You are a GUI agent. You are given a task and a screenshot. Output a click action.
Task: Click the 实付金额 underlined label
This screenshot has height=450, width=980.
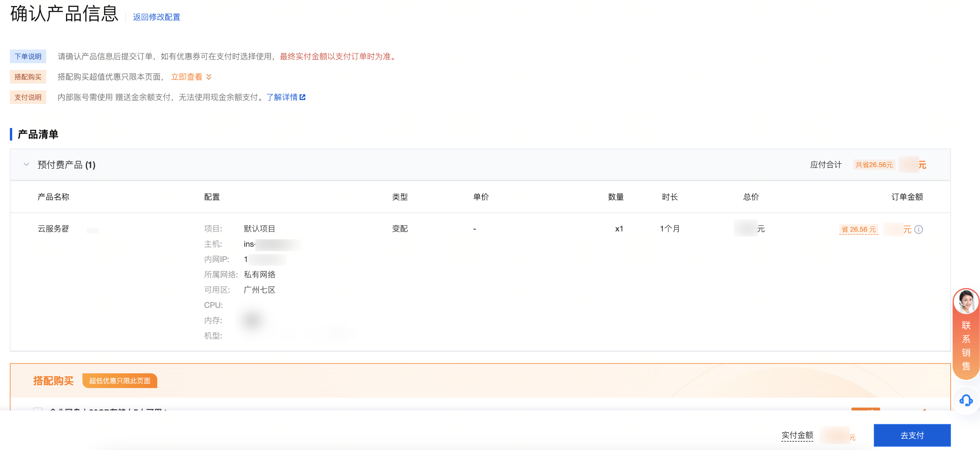click(797, 435)
